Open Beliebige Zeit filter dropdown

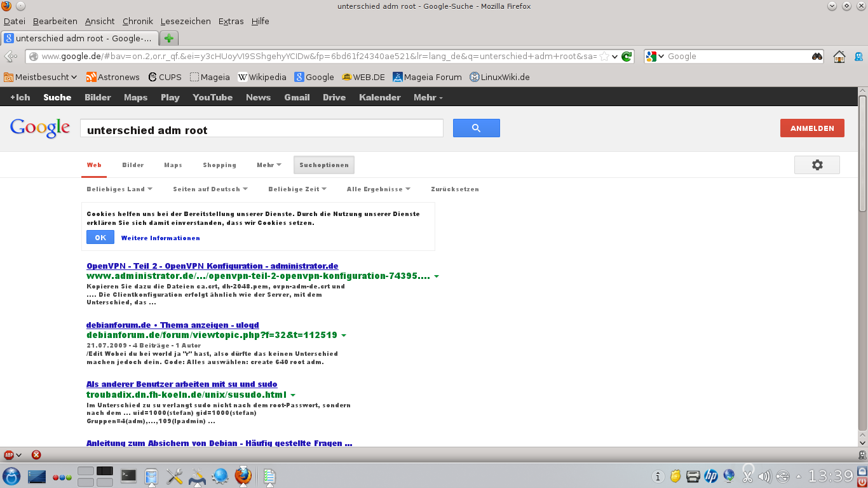[297, 189]
